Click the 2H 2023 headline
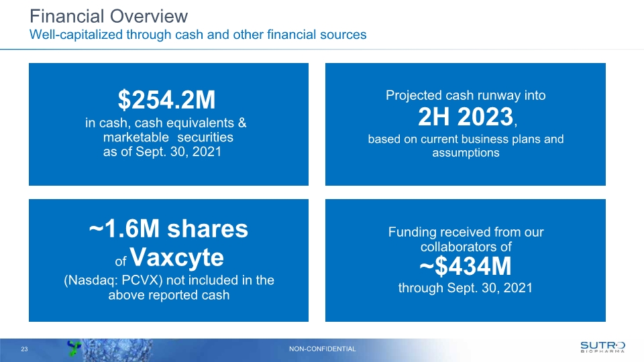 pyautogui.click(x=464, y=118)
